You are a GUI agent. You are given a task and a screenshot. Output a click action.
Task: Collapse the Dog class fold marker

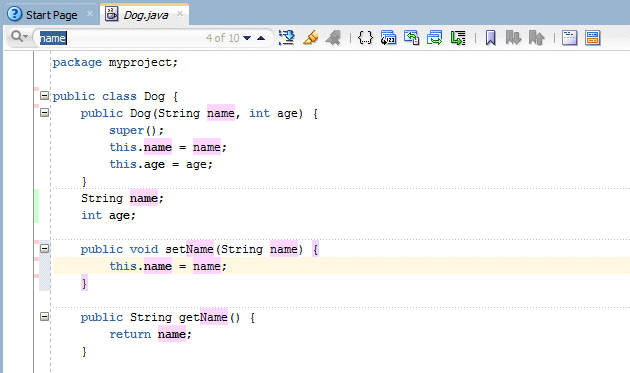[45, 96]
